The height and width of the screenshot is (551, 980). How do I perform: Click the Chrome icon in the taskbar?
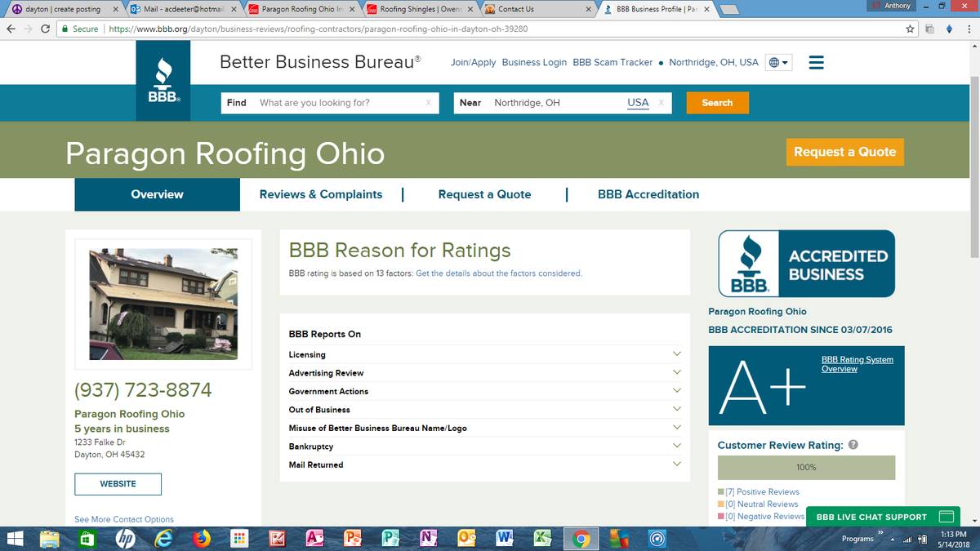[x=581, y=539]
